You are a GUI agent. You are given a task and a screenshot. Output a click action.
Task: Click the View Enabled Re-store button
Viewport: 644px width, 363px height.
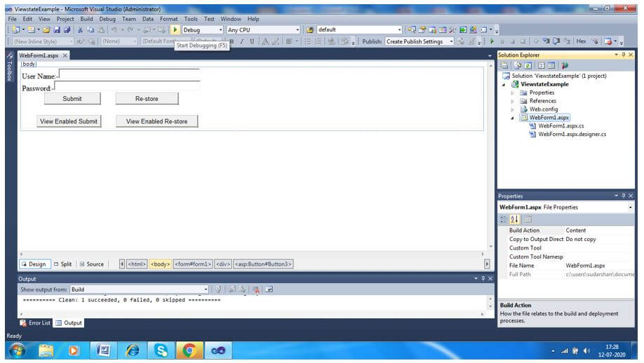[156, 121]
